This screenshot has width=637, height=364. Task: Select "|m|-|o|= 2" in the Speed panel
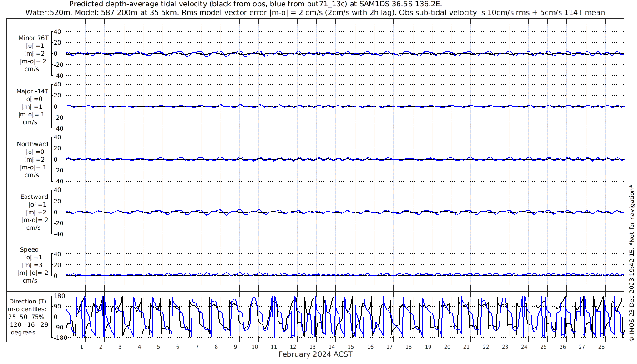32,273
